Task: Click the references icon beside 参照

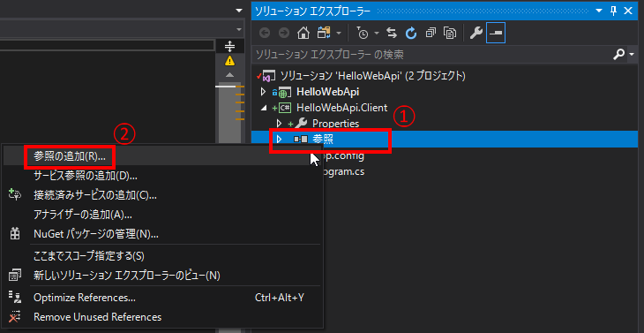Action: point(301,140)
